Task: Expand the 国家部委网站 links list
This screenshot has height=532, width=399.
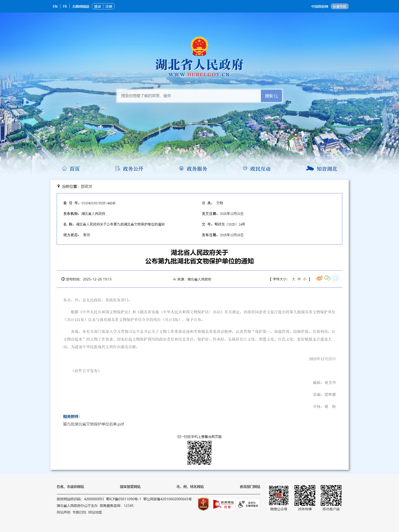Action: [130, 487]
